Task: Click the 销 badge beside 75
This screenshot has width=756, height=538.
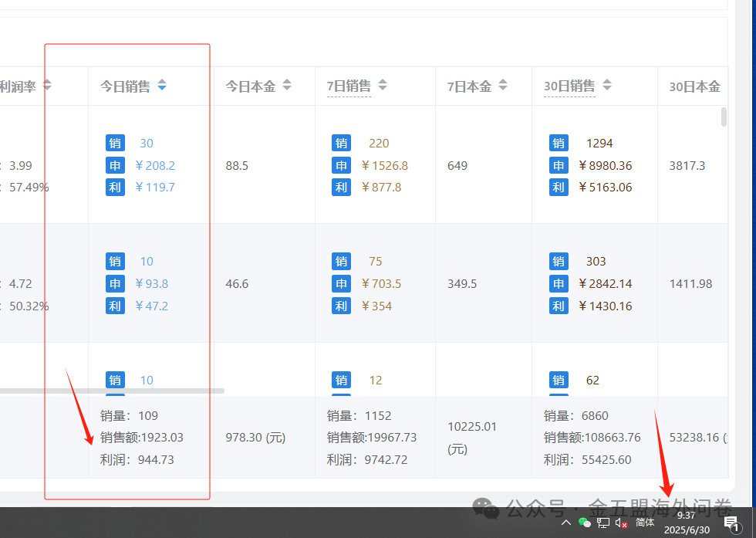Action: 341,261
